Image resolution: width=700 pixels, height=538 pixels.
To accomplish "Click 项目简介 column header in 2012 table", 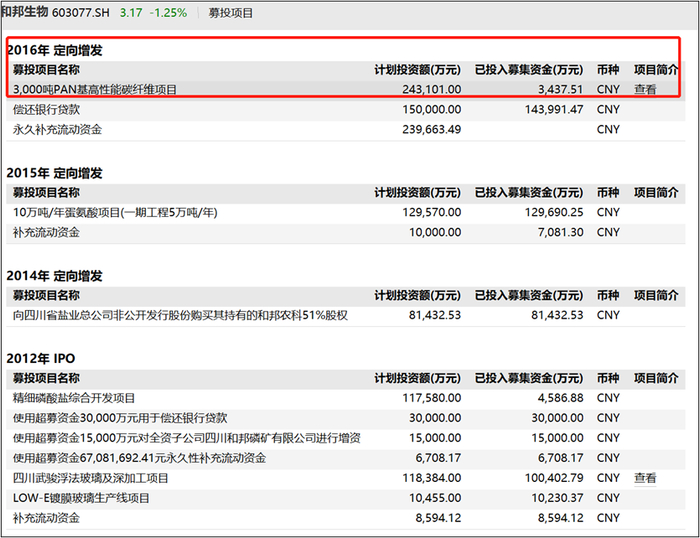I will [656, 379].
